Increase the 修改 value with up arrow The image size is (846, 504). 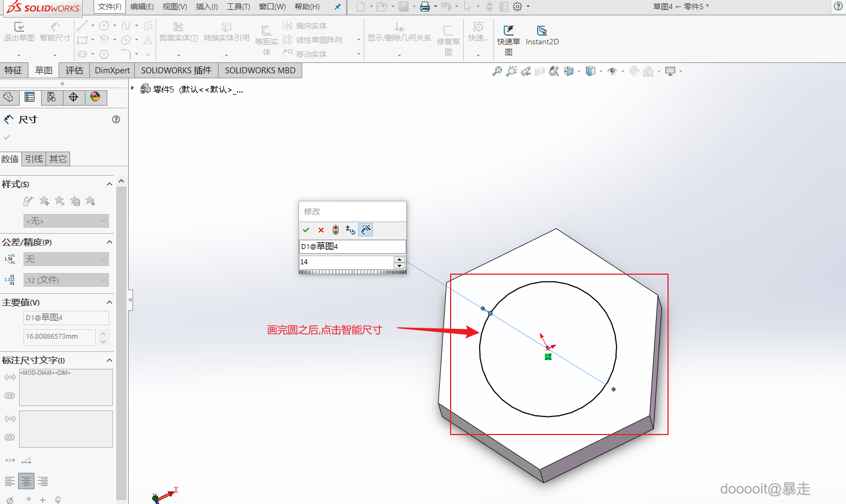(x=400, y=259)
